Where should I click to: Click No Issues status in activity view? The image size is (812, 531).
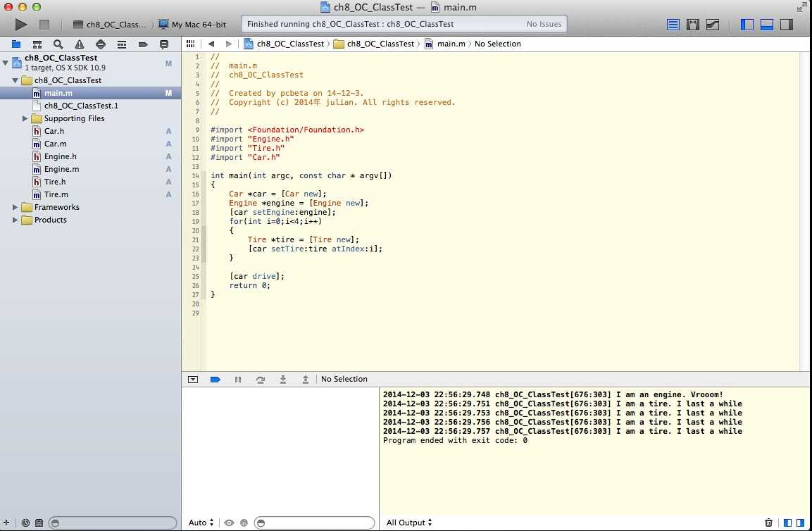(544, 25)
